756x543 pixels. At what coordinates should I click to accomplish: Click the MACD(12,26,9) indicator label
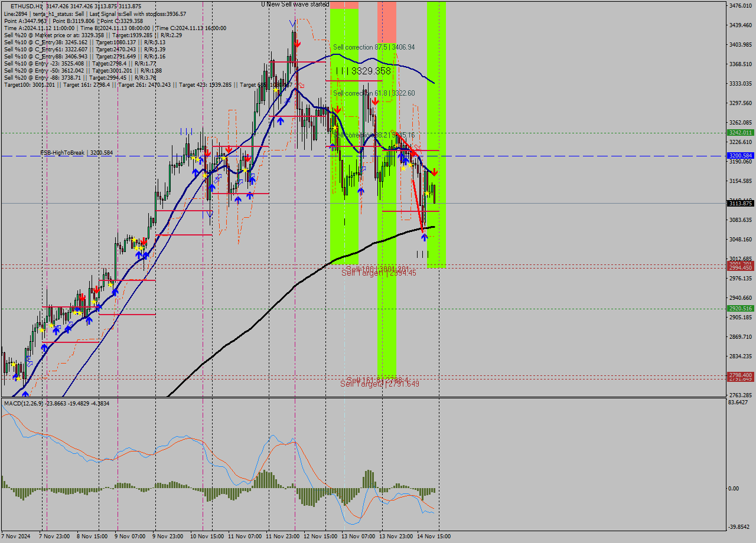click(x=57, y=403)
